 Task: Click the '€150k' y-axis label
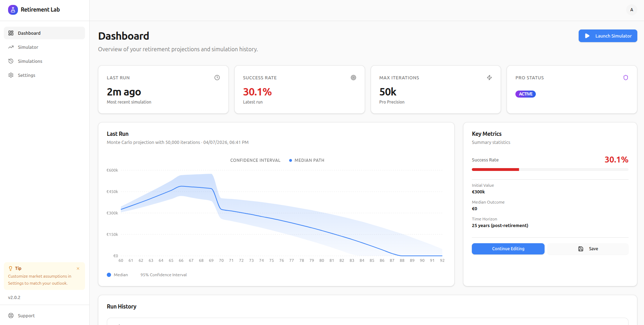click(x=112, y=234)
